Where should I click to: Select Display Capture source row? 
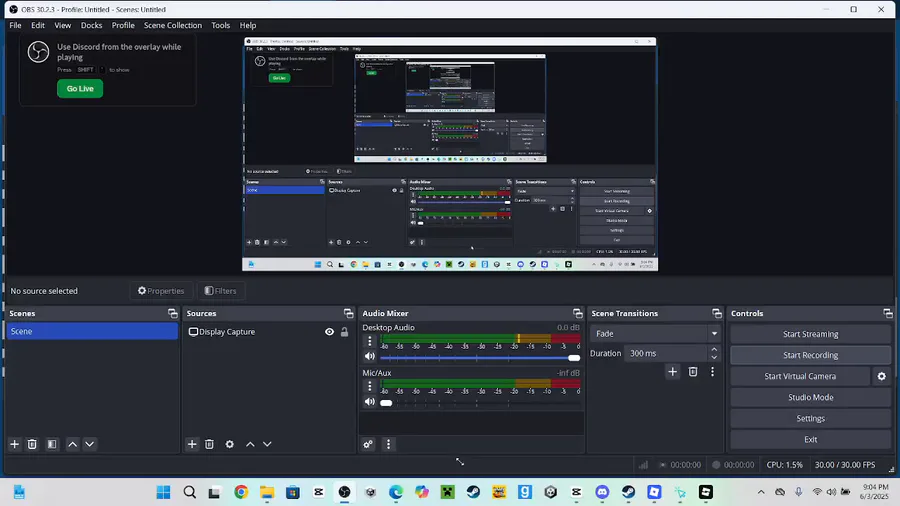click(267, 332)
